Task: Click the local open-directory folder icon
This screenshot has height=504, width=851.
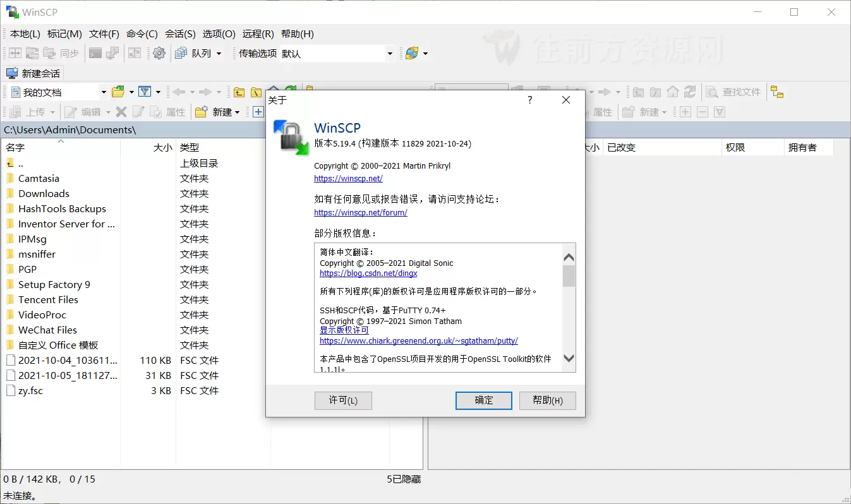Action: (118, 92)
